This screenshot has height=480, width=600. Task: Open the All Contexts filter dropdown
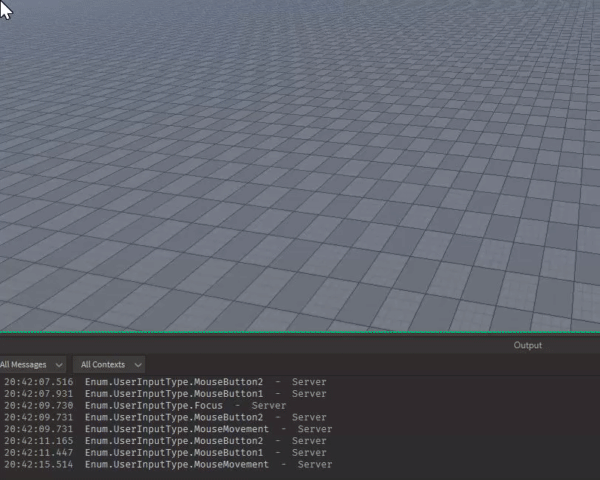click(x=109, y=365)
